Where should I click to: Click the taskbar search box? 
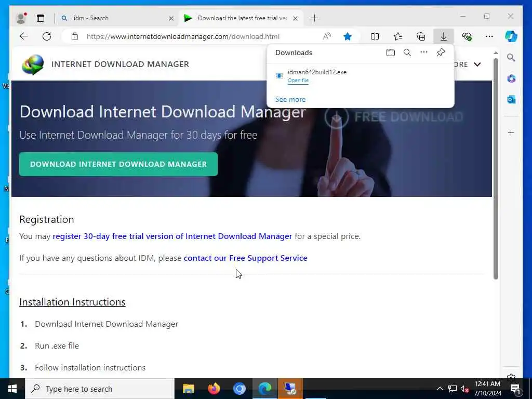[x=100, y=389]
